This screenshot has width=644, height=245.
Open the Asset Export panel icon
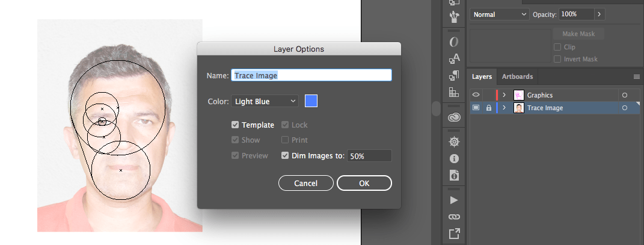[x=454, y=234]
